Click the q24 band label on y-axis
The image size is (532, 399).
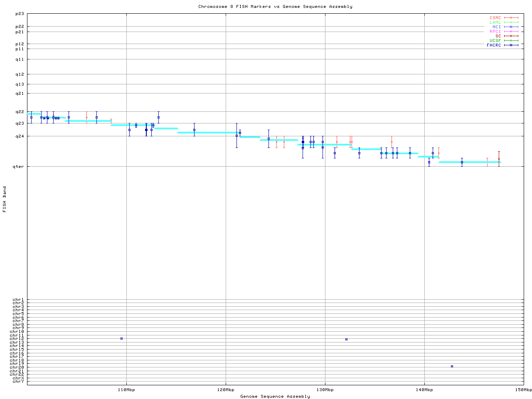click(x=20, y=136)
